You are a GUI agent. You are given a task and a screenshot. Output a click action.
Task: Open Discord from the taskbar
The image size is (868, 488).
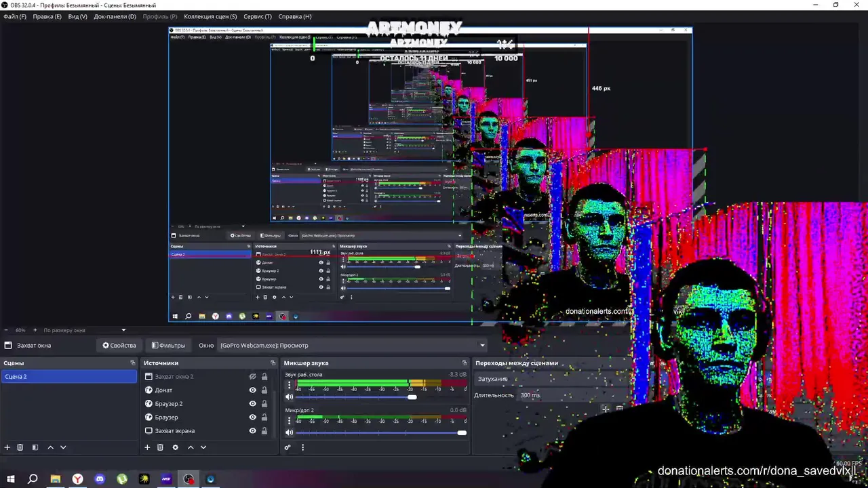[100, 479]
